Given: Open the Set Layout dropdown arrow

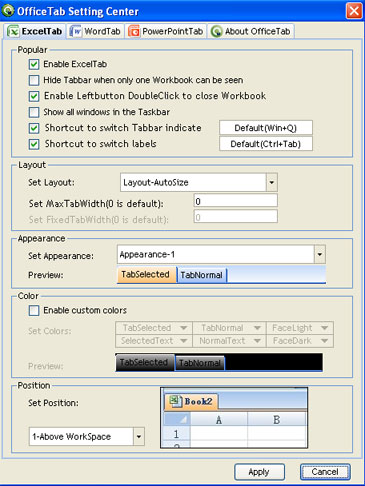Looking at the screenshot, I should click(x=272, y=182).
